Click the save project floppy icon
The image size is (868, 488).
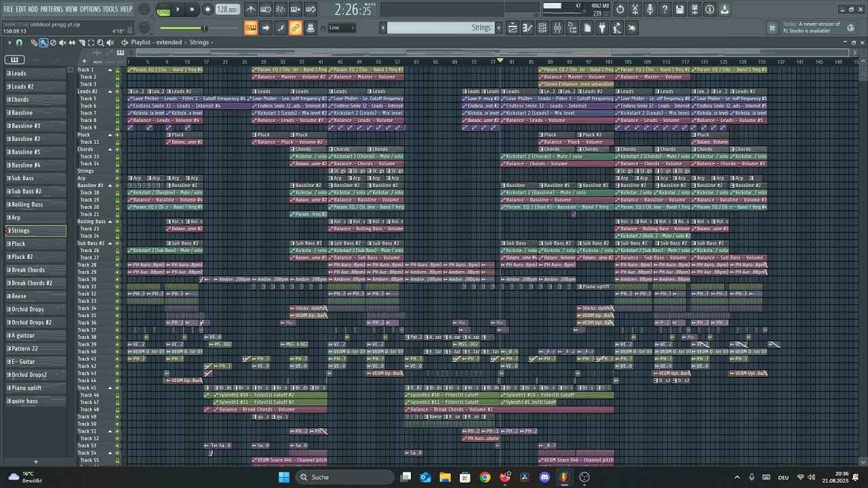click(x=680, y=9)
